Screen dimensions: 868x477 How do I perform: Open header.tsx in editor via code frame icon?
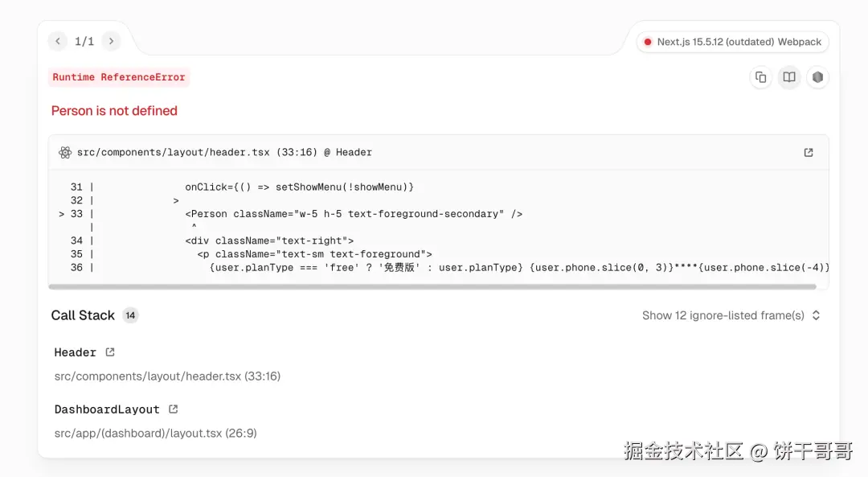tap(809, 152)
